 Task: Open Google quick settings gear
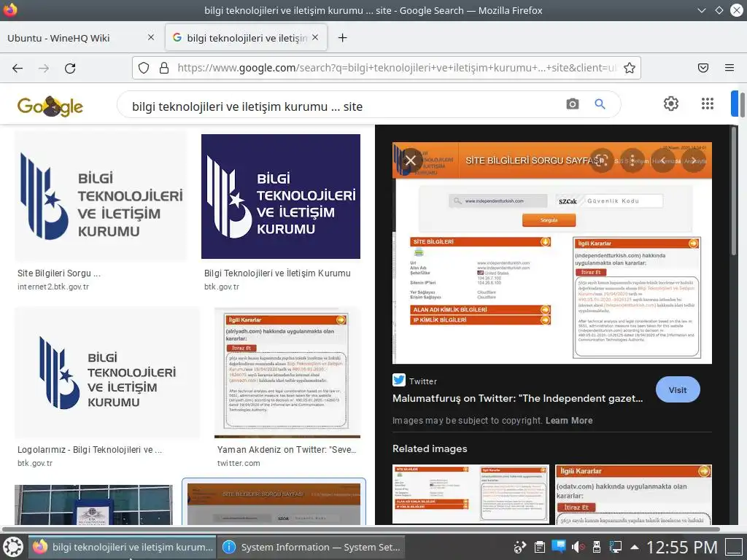pos(671,104)
